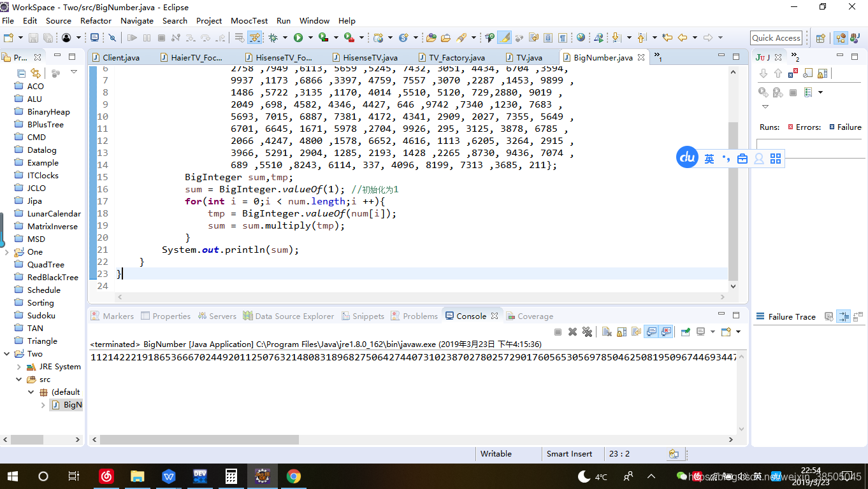Expand the One project in Package Explorer

pyautogui.click(x=6, y=252)
